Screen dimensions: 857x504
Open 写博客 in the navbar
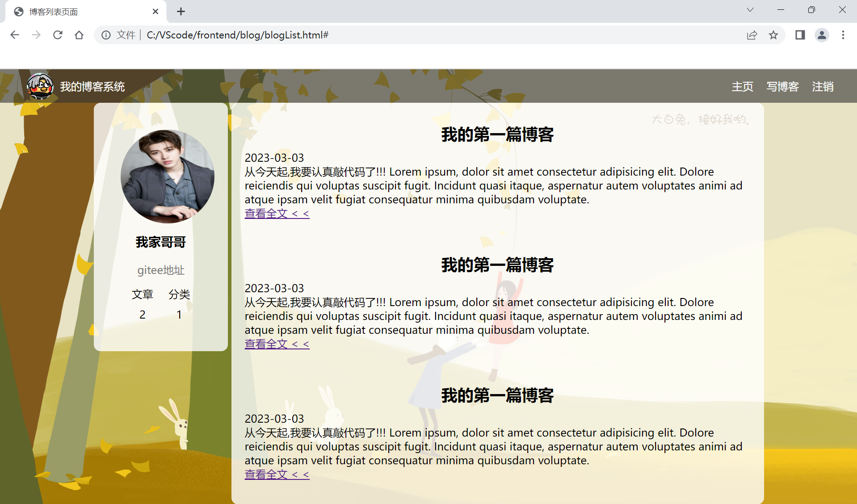pos(783,87)
